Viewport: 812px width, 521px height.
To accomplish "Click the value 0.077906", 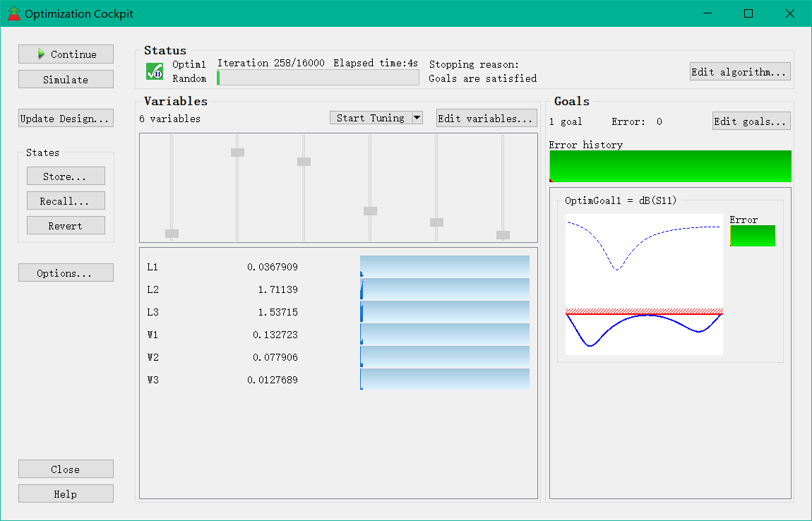I will coord(275,357).
